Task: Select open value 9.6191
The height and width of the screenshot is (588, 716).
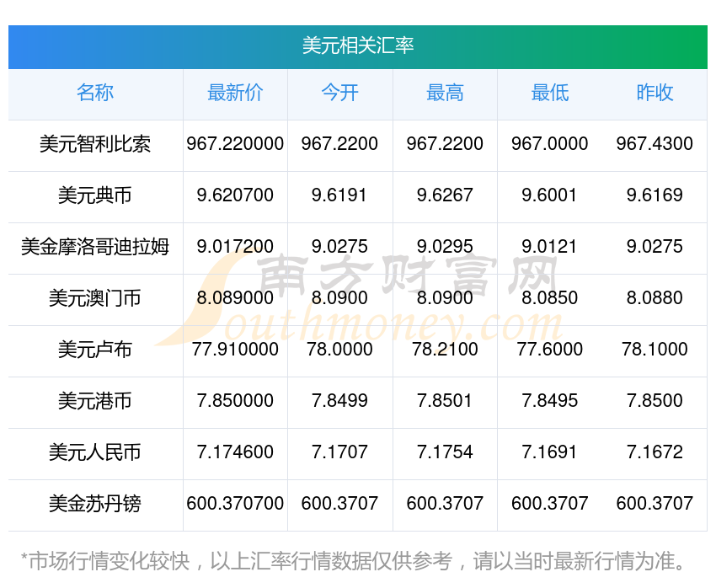Action: (339, 195)
